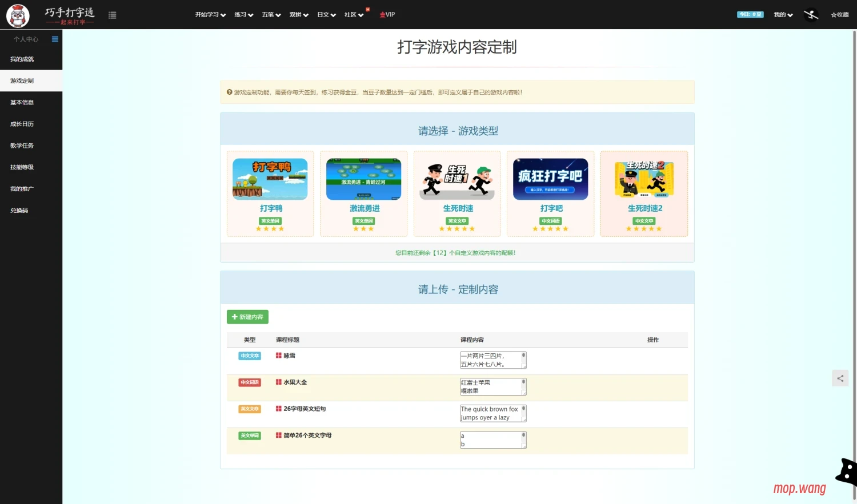Image resolution: width=857 pixels, height=504 pixels.
Task: Toggle the list menu icon beside the logo
Action: click(112, 15)
